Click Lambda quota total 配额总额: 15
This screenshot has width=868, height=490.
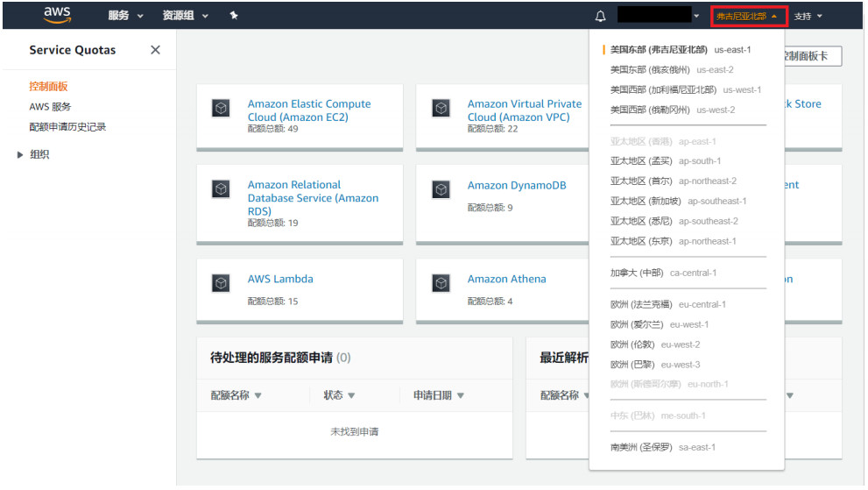272,301
